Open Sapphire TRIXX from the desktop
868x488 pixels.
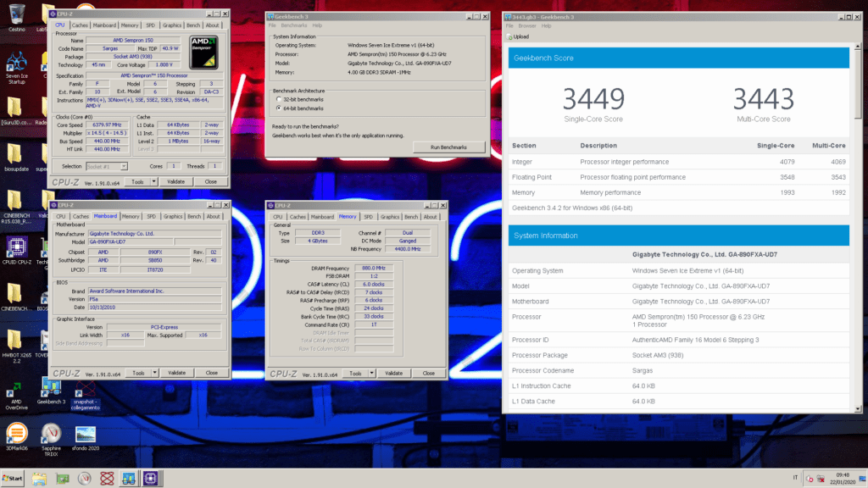51,440
